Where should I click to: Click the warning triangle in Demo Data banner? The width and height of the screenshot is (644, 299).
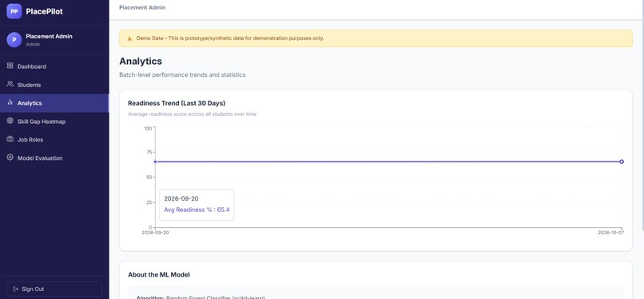129,38
